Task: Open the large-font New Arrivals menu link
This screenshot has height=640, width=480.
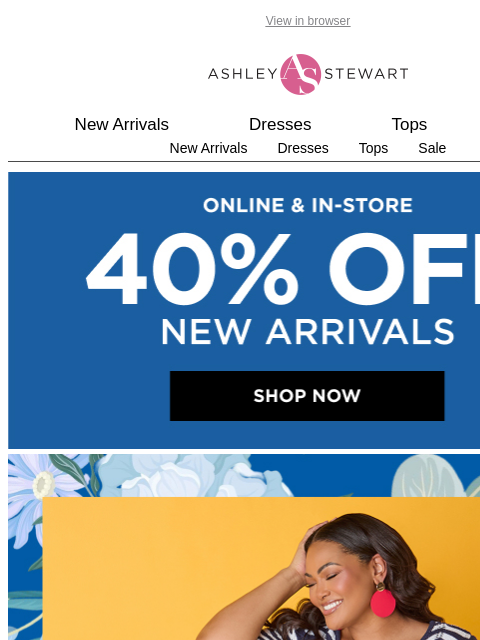Action: (x=122, y=124)
